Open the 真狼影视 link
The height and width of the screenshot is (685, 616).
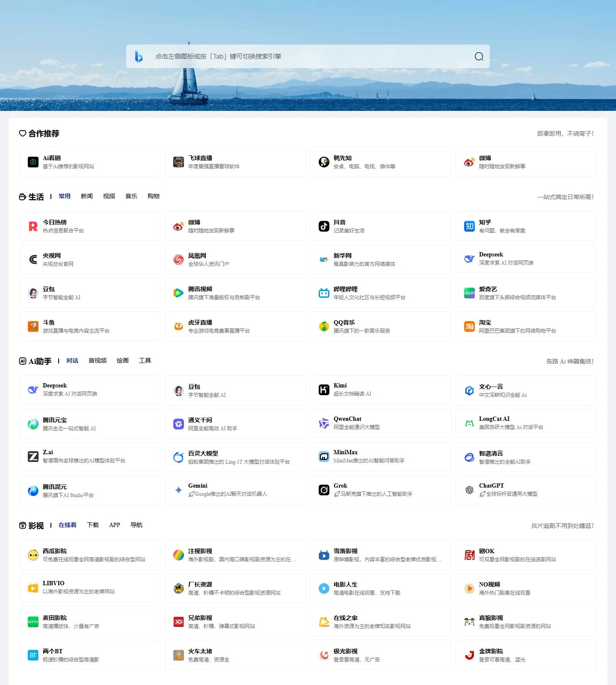[x=526, y=622]
